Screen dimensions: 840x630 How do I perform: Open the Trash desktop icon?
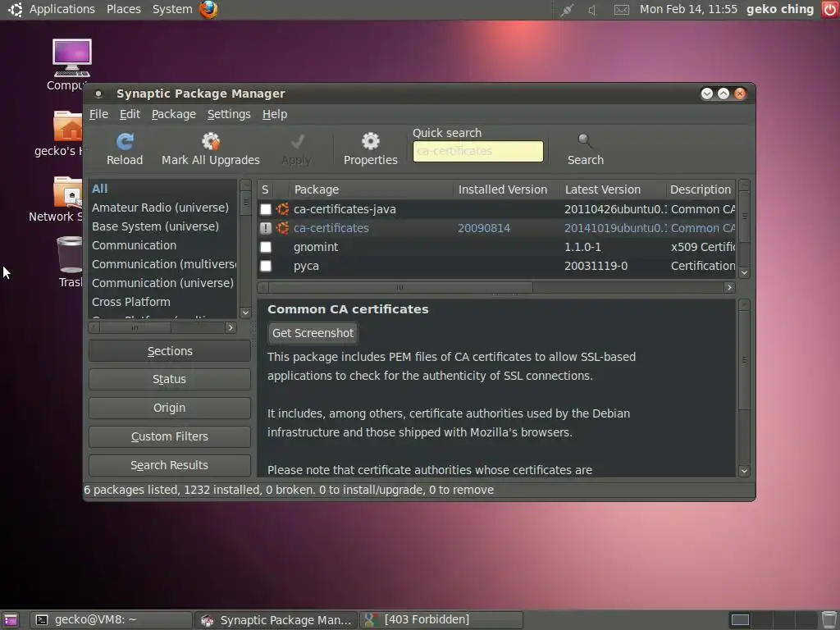click(x=70, y=255)
